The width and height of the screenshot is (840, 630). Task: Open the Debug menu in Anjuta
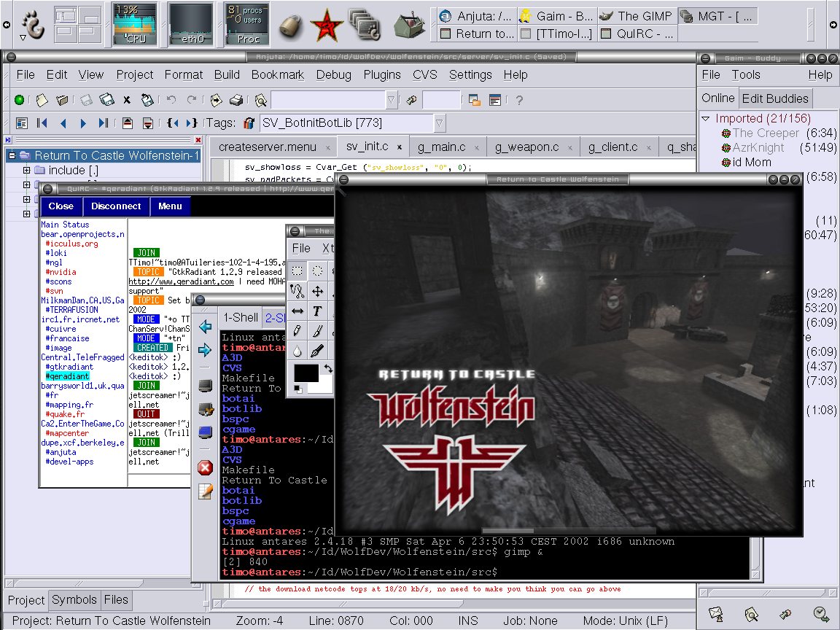pos(334,75)
